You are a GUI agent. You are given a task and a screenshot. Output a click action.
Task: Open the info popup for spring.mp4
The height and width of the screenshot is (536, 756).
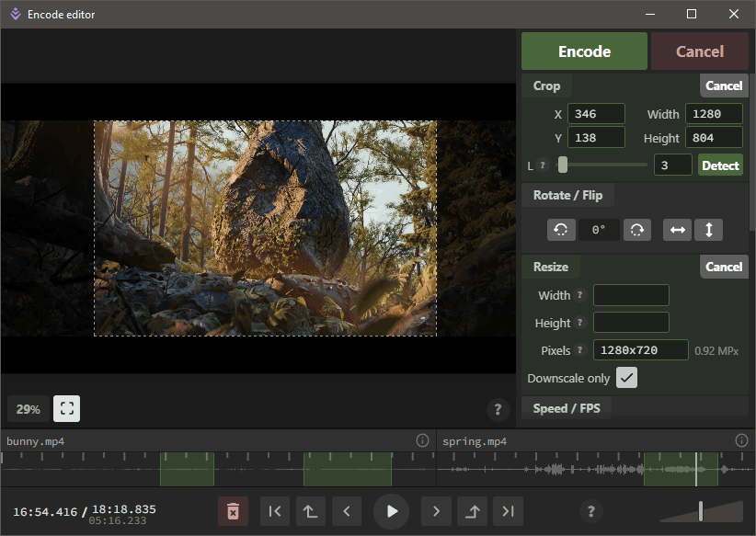pyautogui.click(x=741, y=440)
